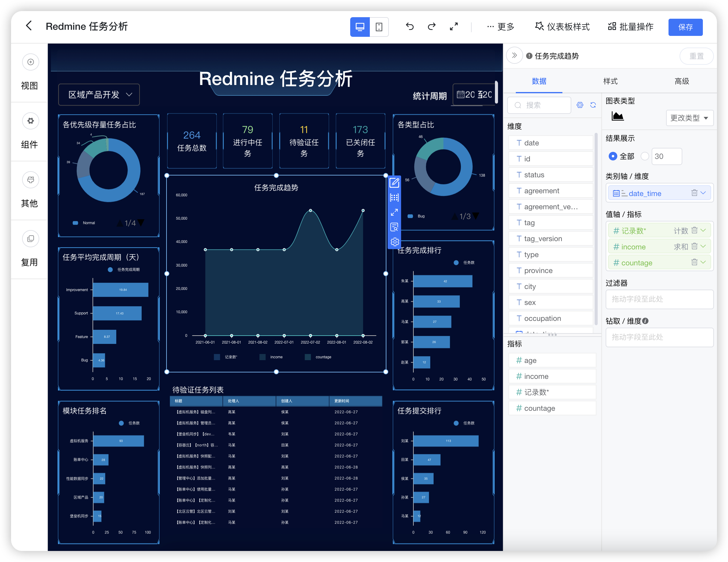Redo the last action
The height and width of the screenshot is (562, 728).
(x=432, y=26)
